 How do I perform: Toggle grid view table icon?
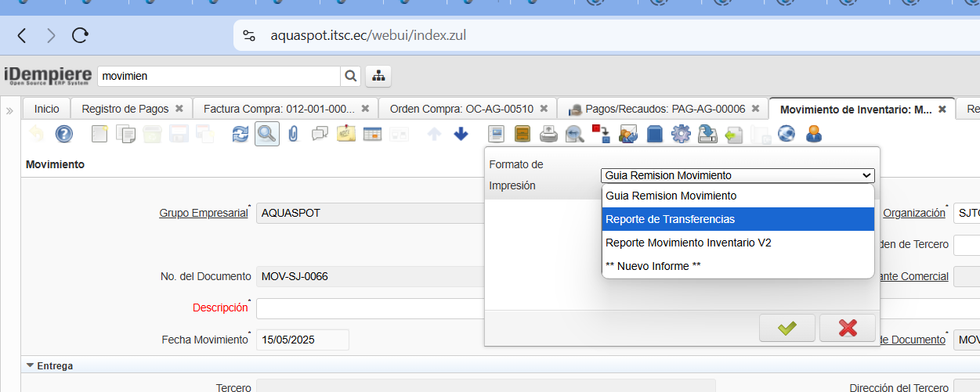(x=372, y=134)
